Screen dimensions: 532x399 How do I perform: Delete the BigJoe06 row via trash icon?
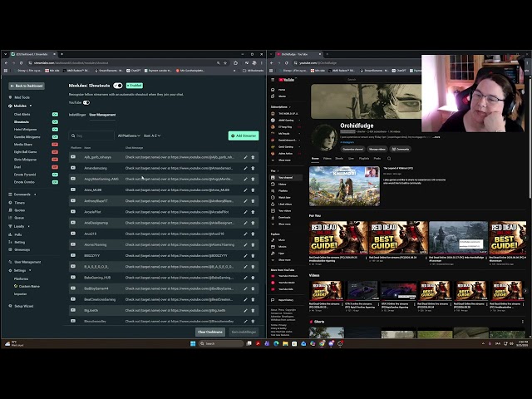tap(253, 310)
